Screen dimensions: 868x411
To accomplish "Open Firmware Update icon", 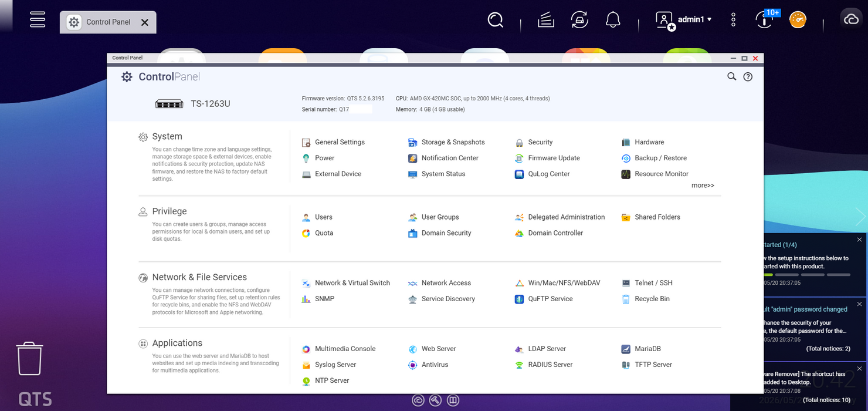I will [519, 158].
